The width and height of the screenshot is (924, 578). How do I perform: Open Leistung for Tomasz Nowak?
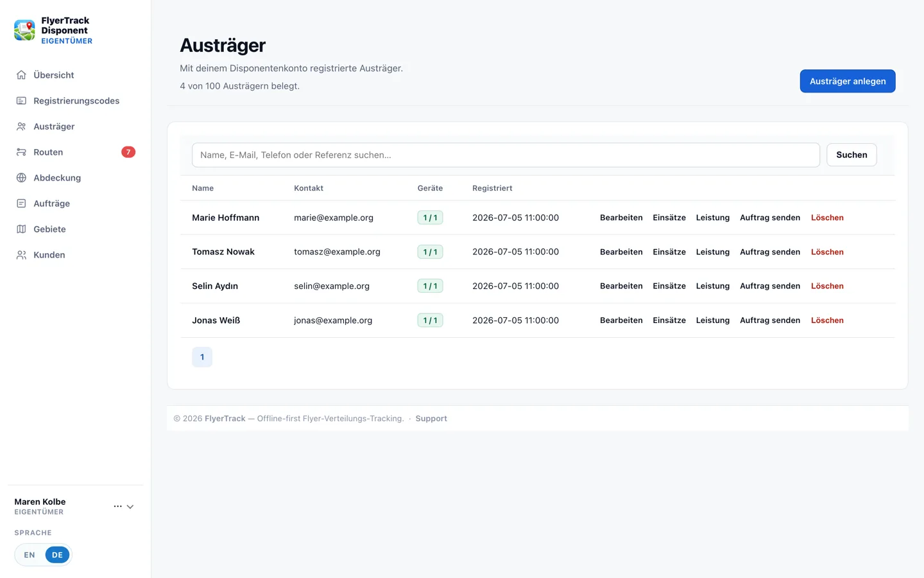[713, 252]
